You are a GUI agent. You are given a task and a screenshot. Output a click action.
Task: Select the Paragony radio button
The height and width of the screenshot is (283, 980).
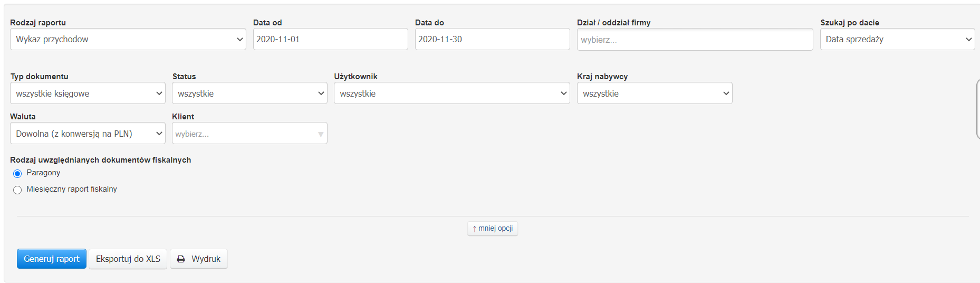click(17, 174)
